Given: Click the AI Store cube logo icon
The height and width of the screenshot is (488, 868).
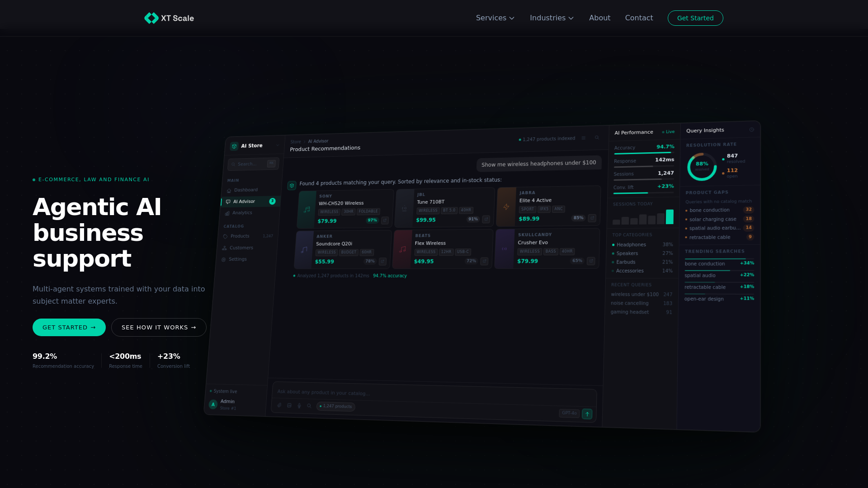Looking at the screenshot, I should click(234, 146).
